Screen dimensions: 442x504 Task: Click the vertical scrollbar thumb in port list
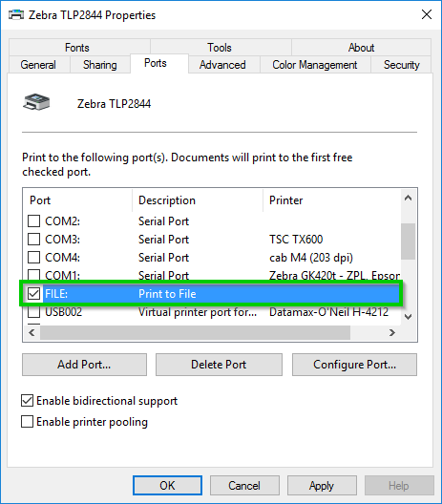click(x=408, y=241)
